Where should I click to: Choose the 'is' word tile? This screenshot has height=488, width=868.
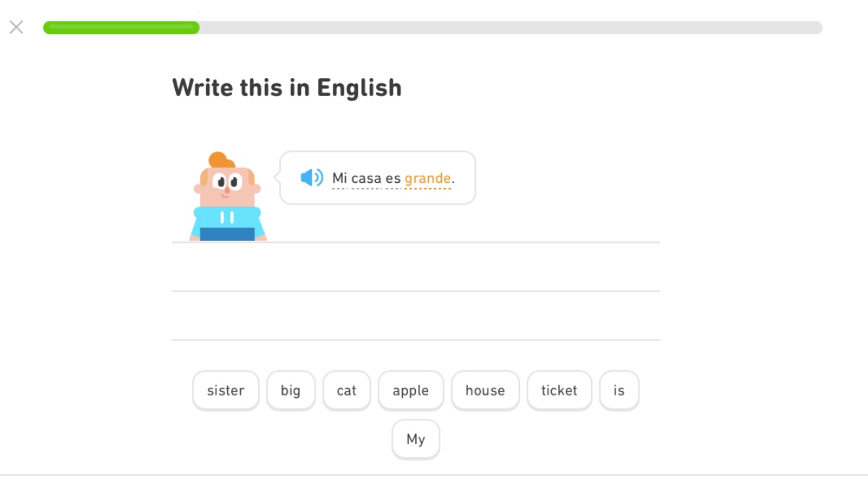619,390
